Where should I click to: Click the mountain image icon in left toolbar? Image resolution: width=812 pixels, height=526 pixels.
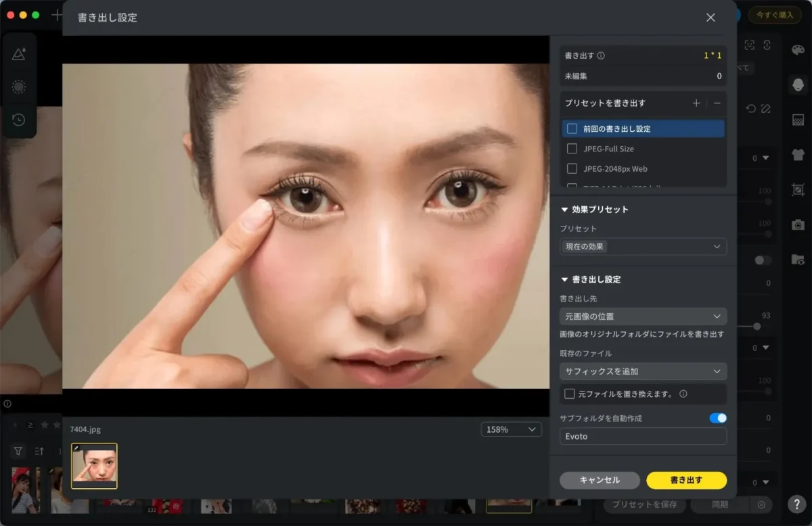pos(19,54)
